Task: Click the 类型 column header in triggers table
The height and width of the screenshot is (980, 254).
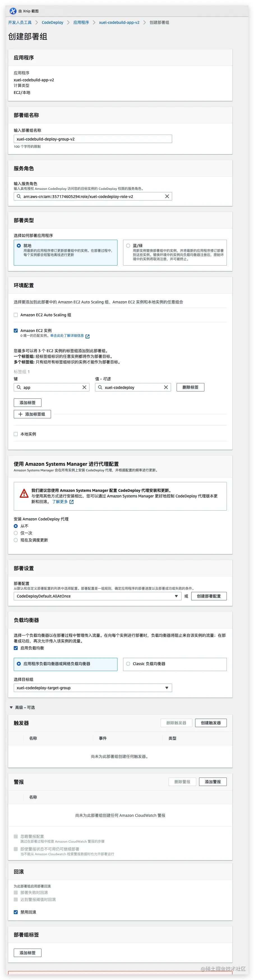Action: 172,738
